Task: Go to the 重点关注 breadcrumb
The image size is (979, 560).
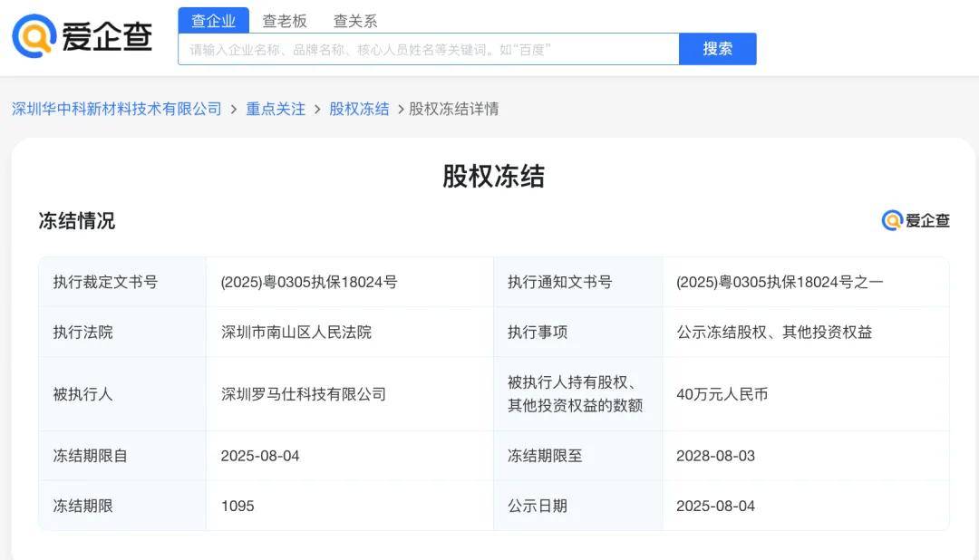Action: tap(276, 110)
